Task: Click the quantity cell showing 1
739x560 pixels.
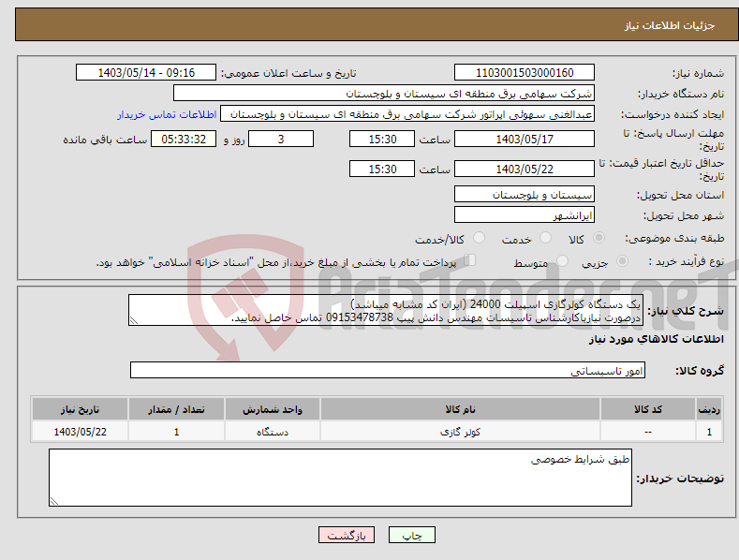Action: pyautogui.click(x=176, y=432)
